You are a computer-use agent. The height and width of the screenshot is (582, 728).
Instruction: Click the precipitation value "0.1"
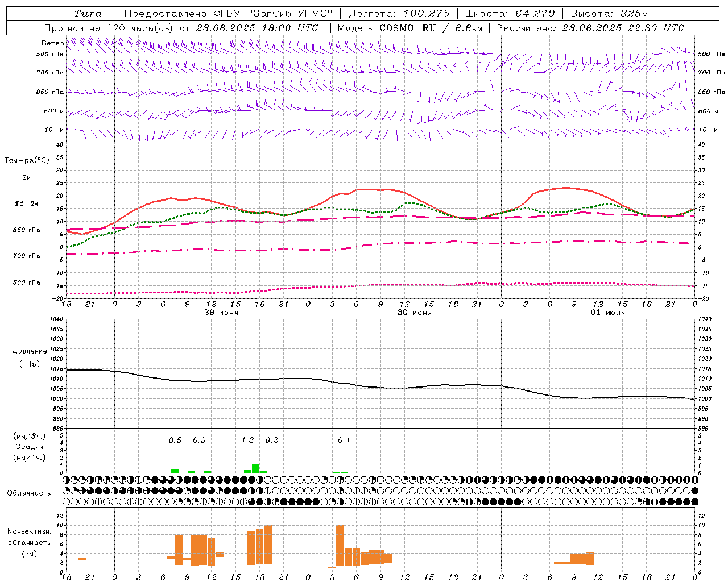coord(344,440)
